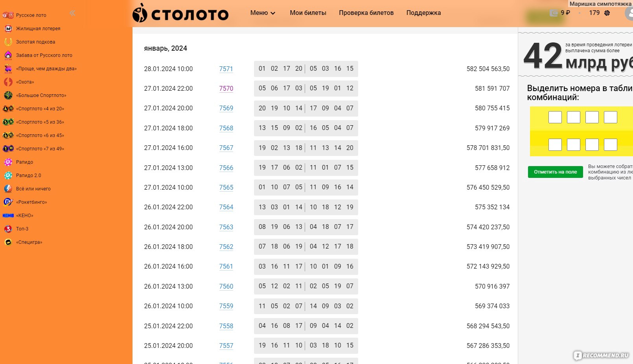The height and width of the screenshot is (364, 633).
Task: Click prize amount 570 916 397
Action: [492, 287]
